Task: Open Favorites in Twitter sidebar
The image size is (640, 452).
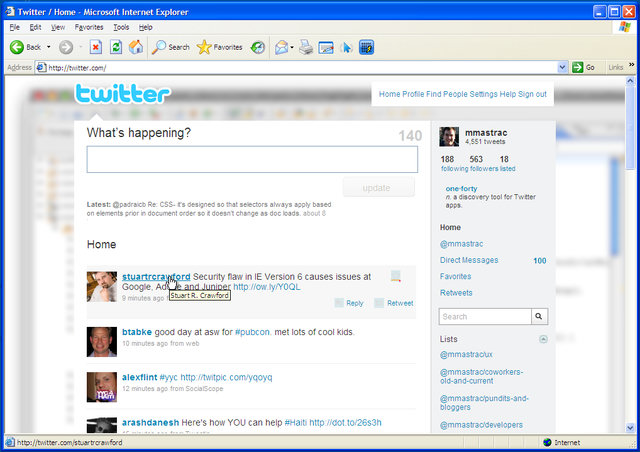Action: 456,276
